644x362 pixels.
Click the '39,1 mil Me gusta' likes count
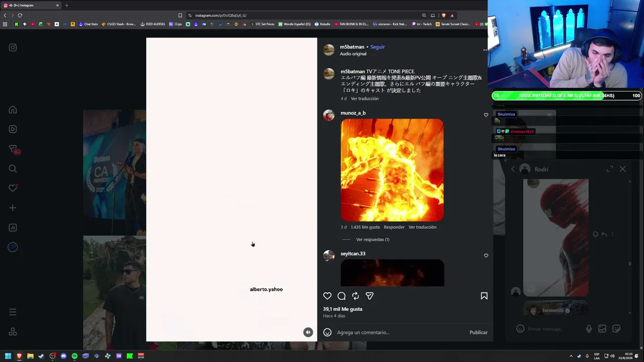point(343,309)
